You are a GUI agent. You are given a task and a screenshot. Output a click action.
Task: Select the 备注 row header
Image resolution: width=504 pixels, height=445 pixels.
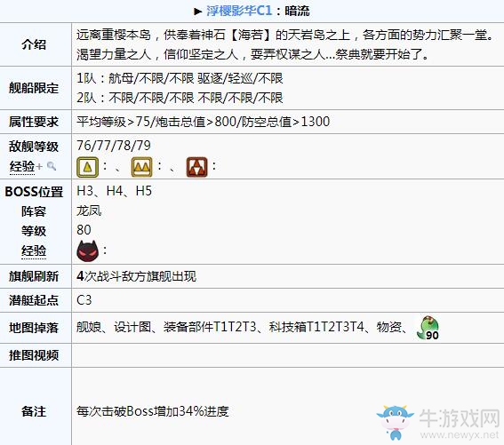[34, 411]
